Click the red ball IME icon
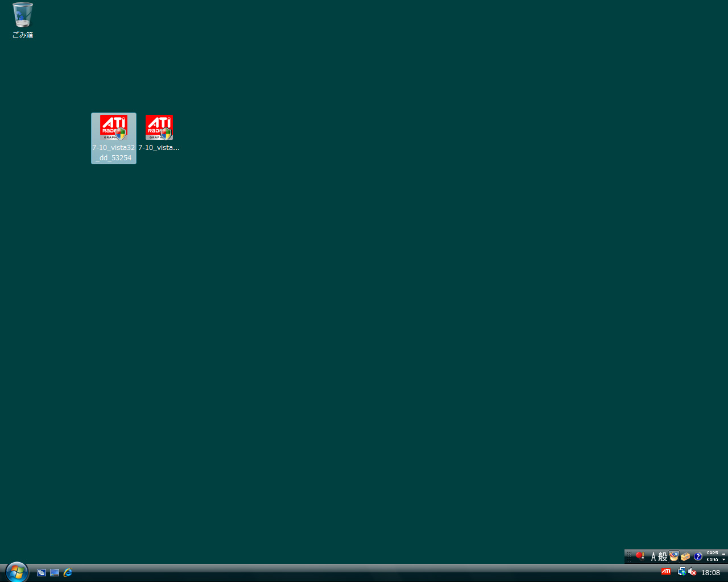Viewport: 728px width, 582px height. [640, 556]
